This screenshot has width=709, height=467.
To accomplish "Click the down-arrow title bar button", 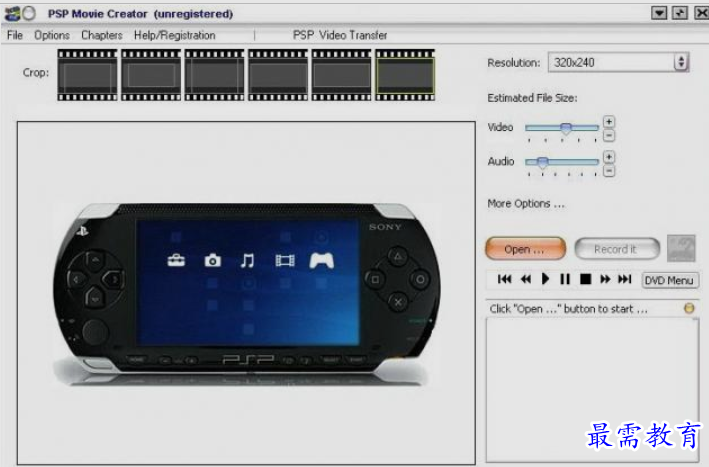I will pos(659,13).
